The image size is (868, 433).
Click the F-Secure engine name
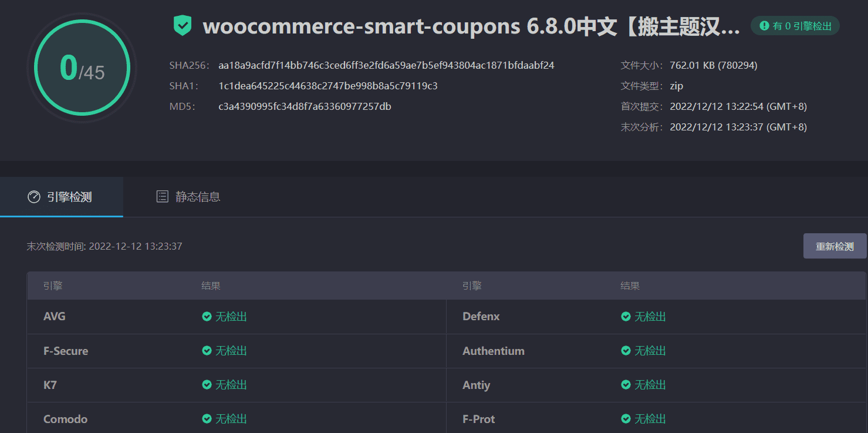66,351
